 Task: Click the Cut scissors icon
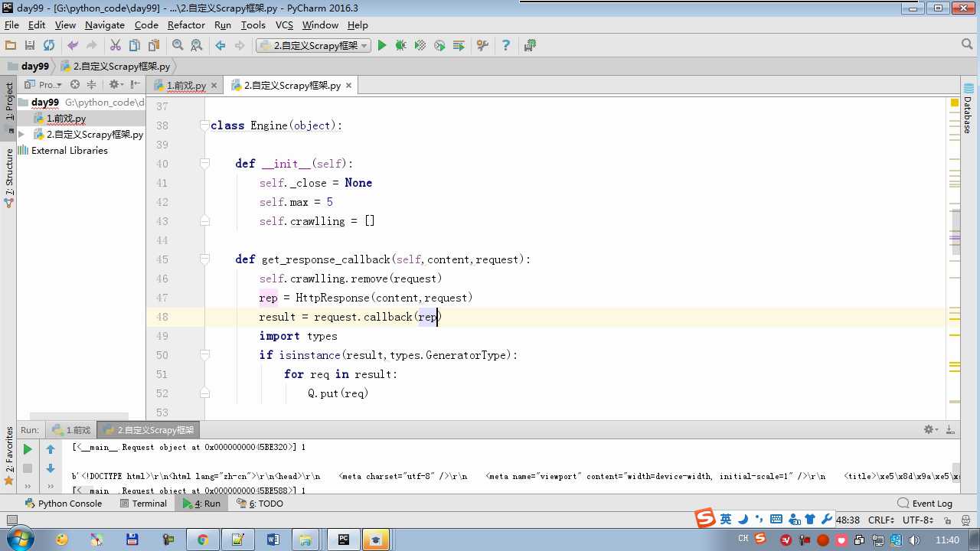click(x=116, y=46)
